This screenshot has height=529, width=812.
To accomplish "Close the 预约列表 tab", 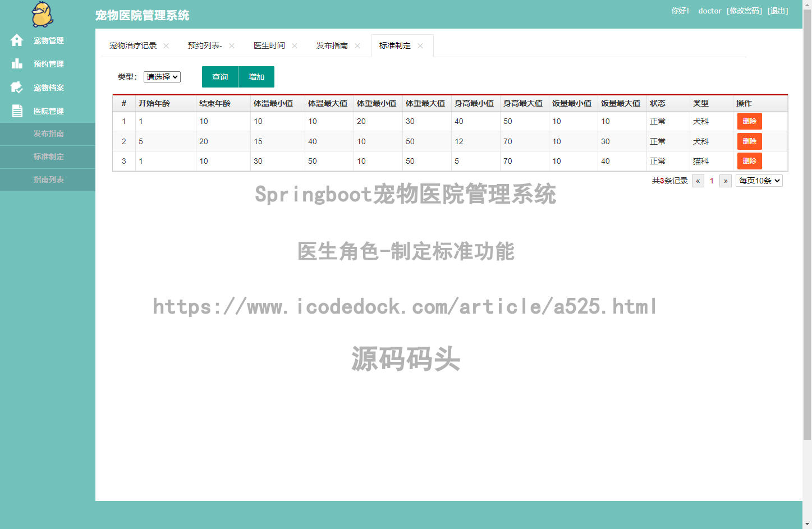I will (x=232, y=46).
